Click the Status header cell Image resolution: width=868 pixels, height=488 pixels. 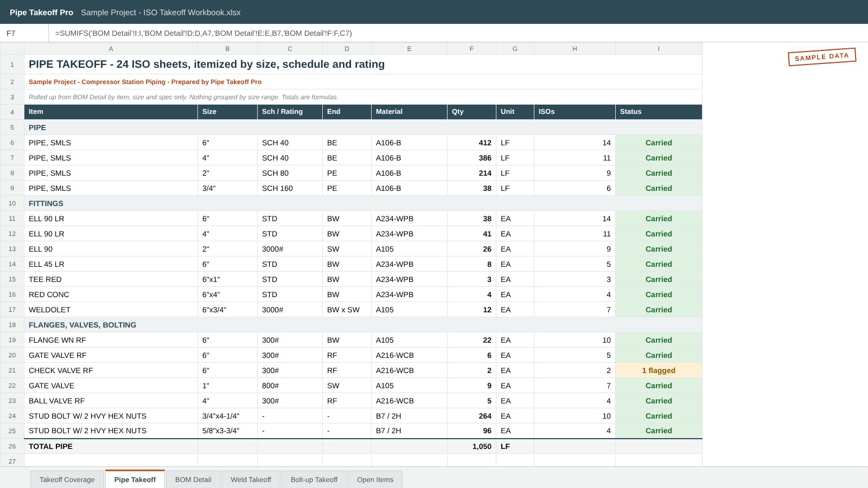click(659, 112)
